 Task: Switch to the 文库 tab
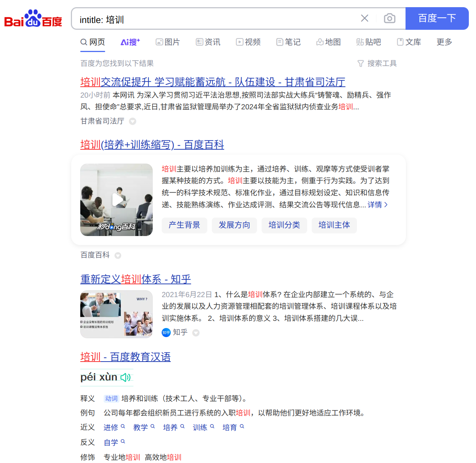(409, 42)
